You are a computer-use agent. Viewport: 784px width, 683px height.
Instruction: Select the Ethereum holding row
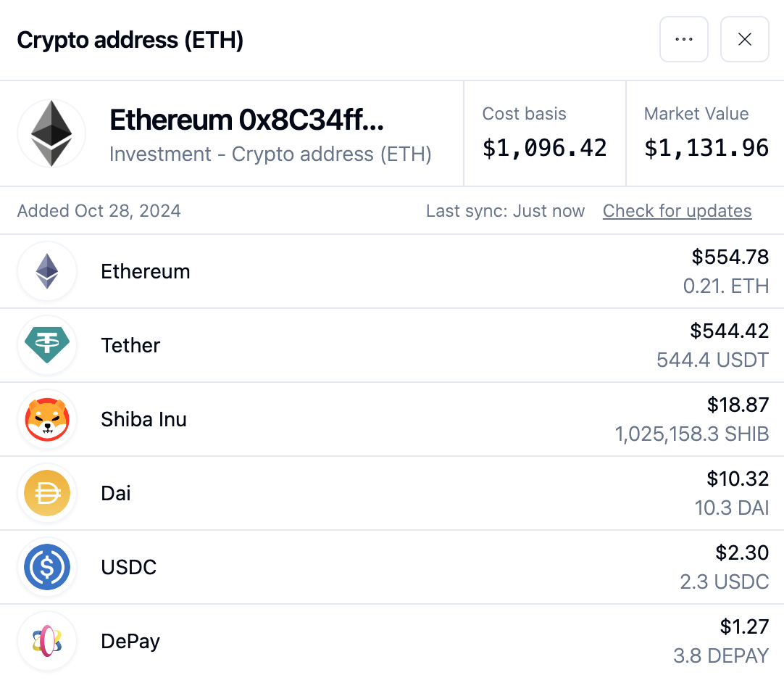(x=392, y=271)
